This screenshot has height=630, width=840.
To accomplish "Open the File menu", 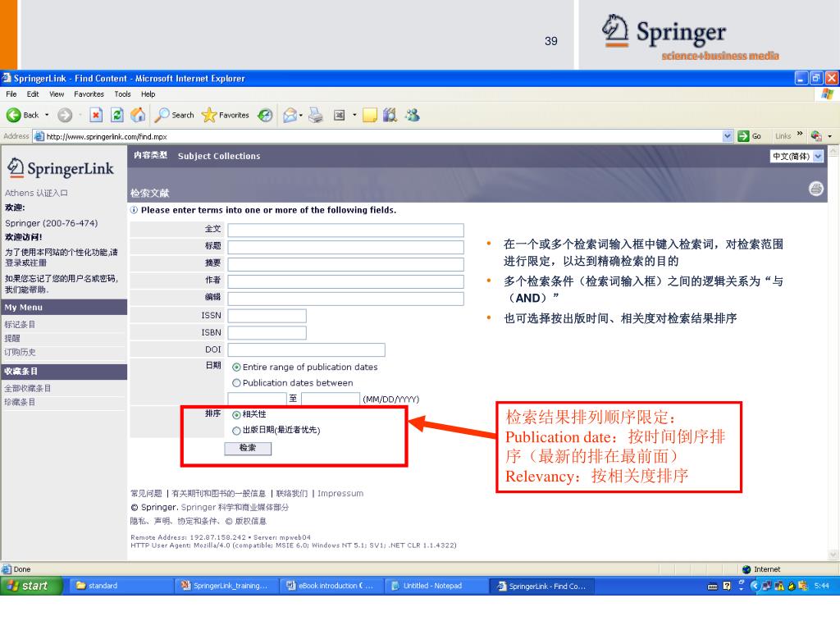I will [x=11, y=94].
